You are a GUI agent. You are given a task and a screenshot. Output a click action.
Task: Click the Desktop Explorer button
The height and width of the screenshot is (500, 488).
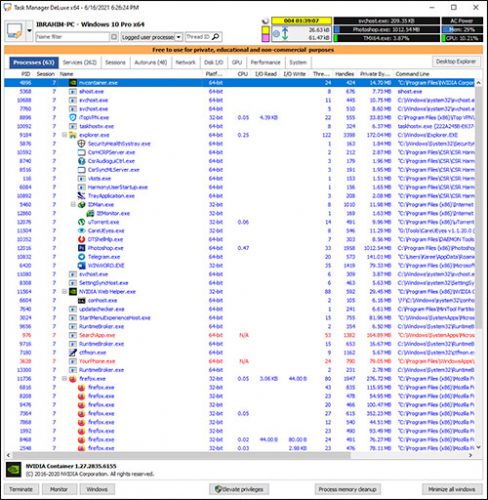pyautogui.click(x=456, y=61)
